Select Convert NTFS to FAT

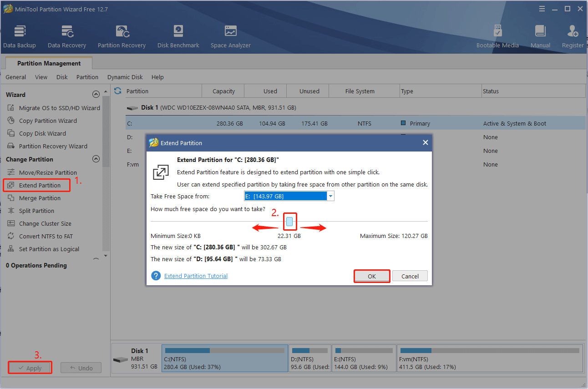(40, 236)
